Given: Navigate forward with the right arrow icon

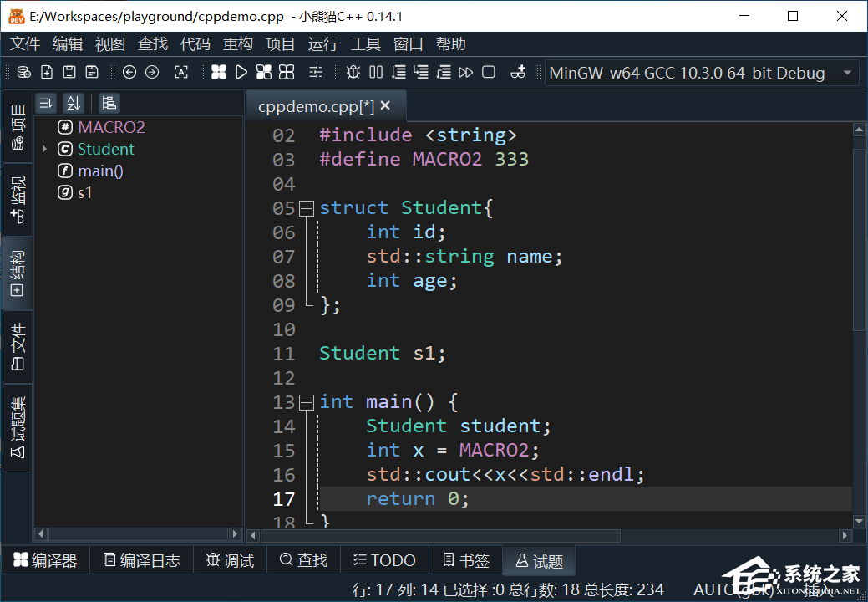Looking at the screenshot, I should (x=152, y=72).
